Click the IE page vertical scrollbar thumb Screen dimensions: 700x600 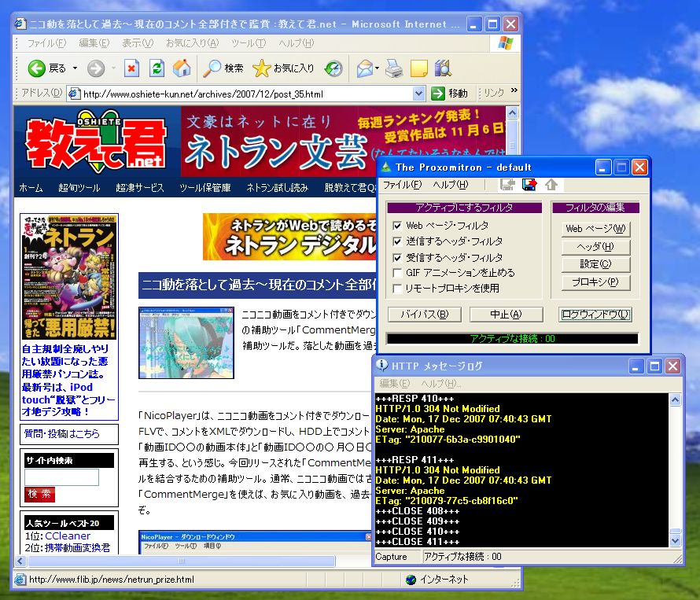pos(513,137)
